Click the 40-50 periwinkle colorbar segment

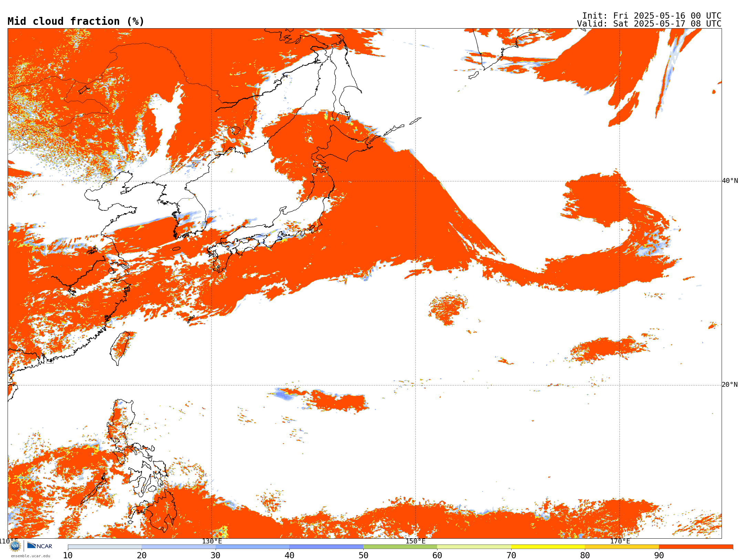pyautogui.click(x=326, y=547)
